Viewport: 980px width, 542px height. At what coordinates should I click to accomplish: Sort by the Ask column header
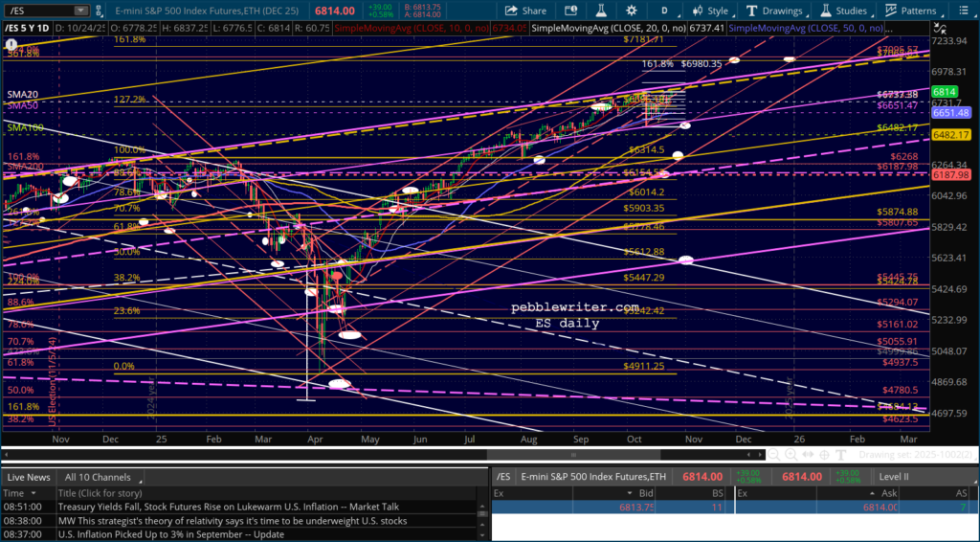857,493
